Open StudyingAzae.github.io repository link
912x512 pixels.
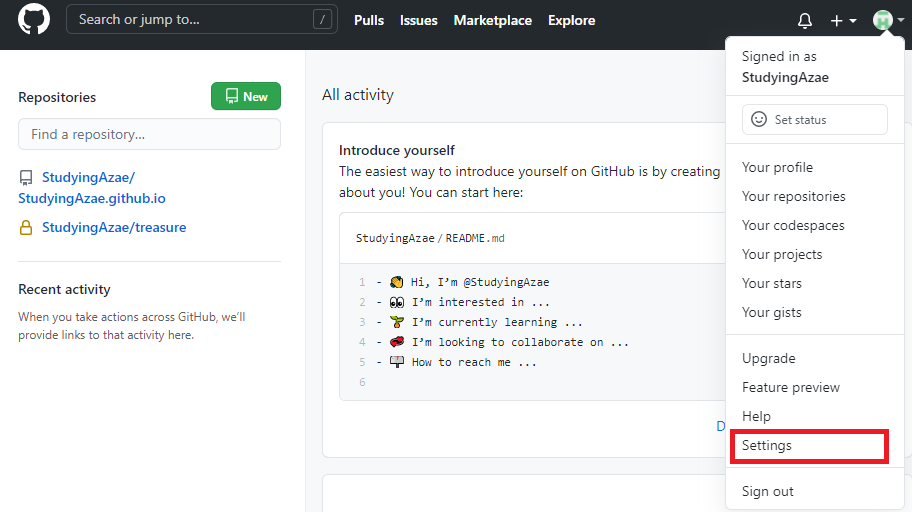[x=91, y=187]
